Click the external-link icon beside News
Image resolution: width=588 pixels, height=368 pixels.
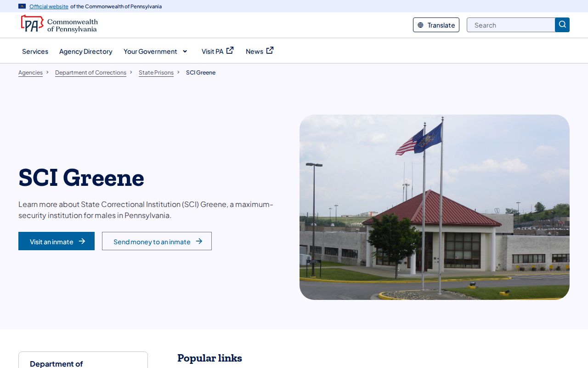pyautogui.click(x=270, y=51)
